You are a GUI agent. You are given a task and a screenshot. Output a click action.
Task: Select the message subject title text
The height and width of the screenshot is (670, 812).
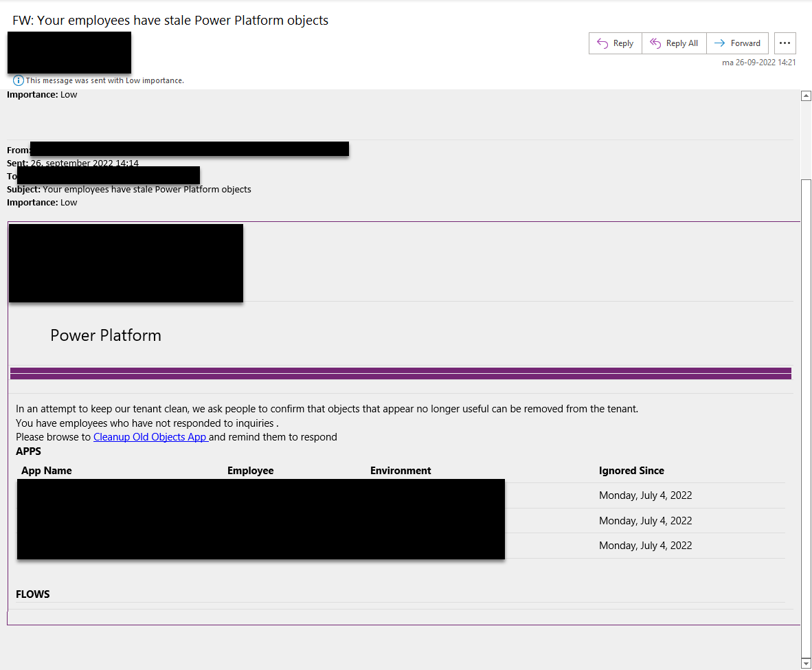click(170, 21)
